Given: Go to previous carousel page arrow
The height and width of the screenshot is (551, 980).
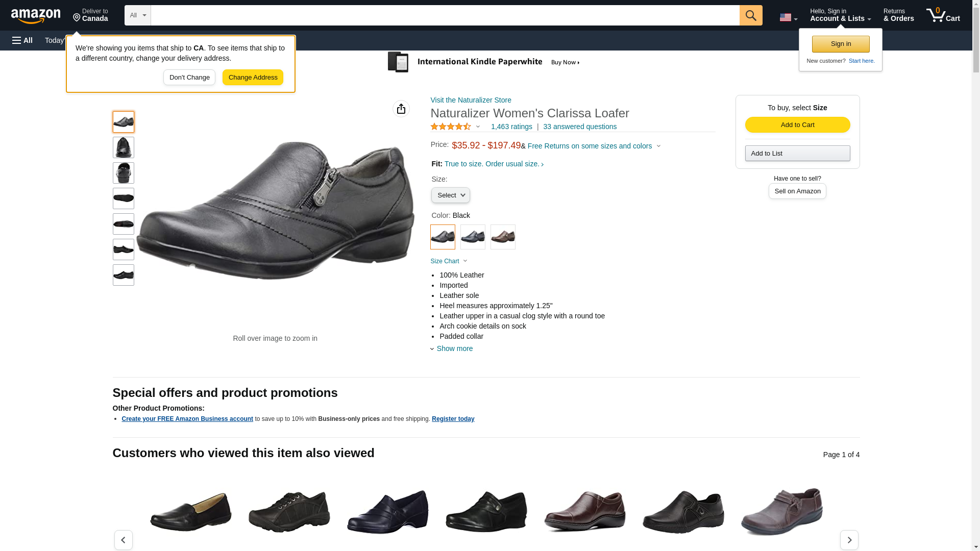Looking at the screenshot, I should [x=123, y=540].
